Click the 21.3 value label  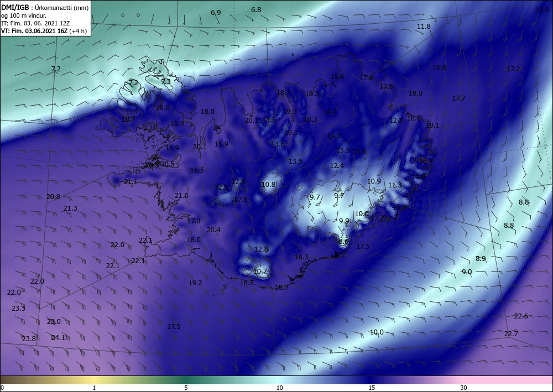coord(70,208)
